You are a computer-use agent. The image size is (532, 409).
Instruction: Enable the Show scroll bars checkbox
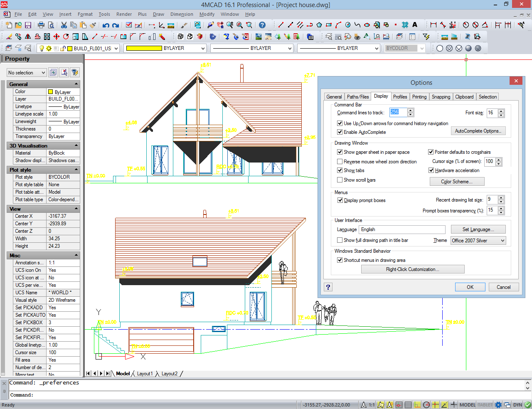tap(340, 180)
